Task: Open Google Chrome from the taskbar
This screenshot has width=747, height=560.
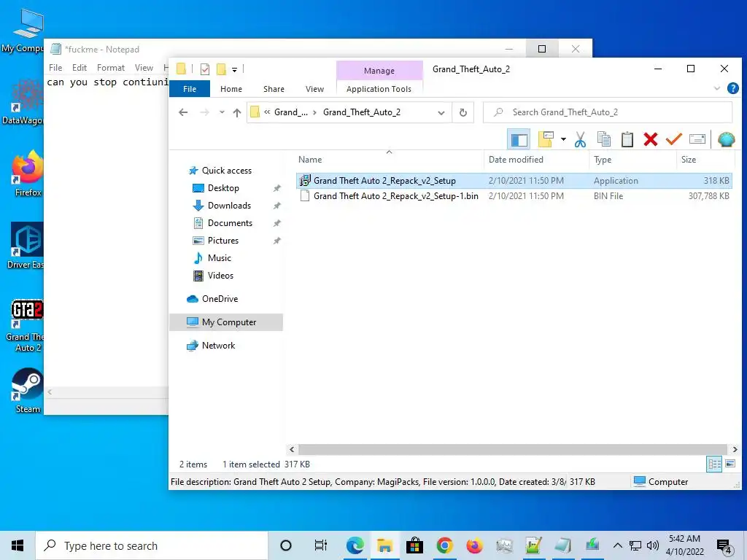Action: tap(444, 545)
